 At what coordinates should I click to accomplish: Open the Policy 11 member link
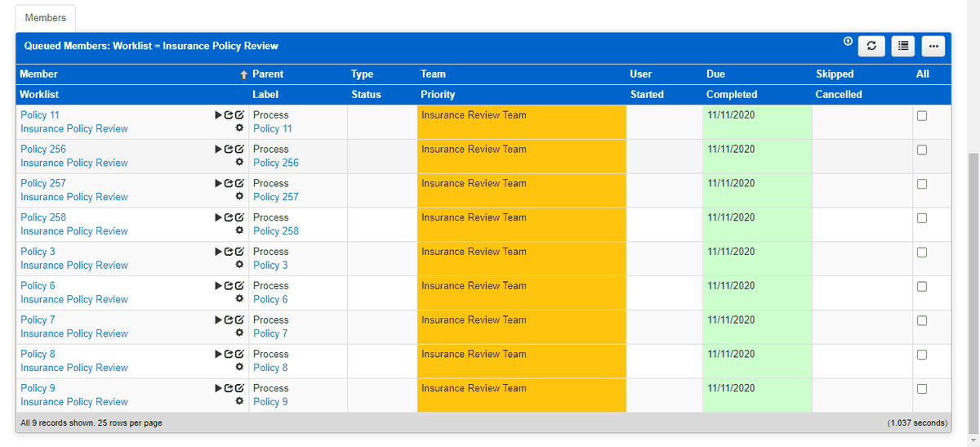(x=40, y=115)
